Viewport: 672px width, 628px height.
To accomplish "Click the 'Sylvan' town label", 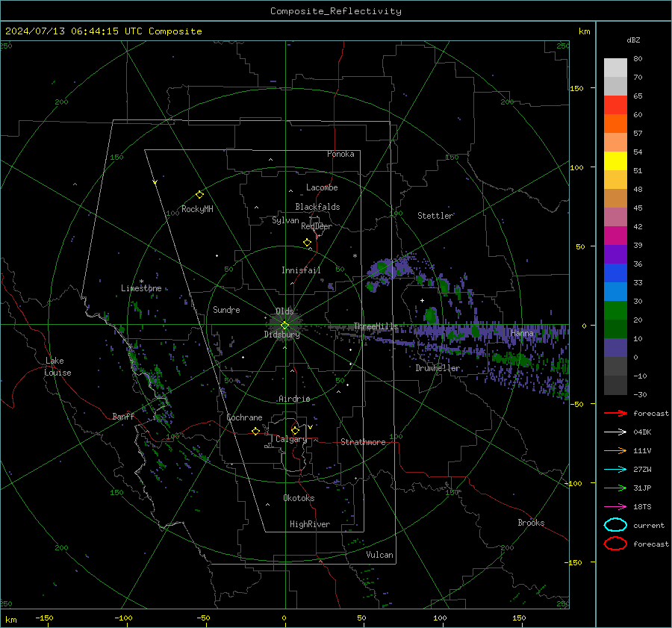I will point(285,220).
